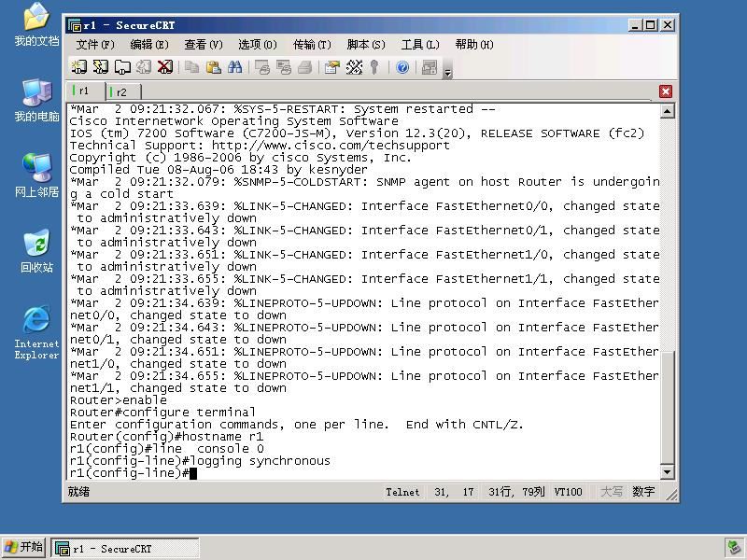Screen dimensions: 747x560
Task: Click the Internet Explorer desktop icon
Action: click(36, 332)
